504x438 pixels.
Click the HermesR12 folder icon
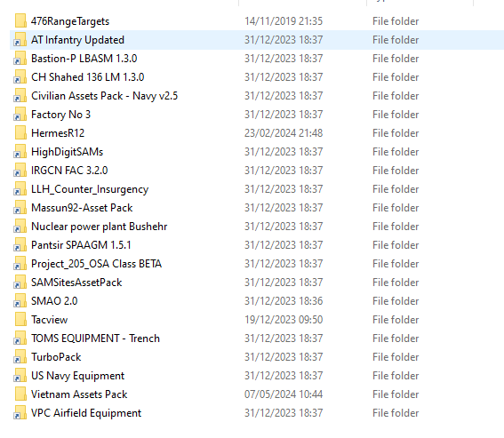[20, 132]
